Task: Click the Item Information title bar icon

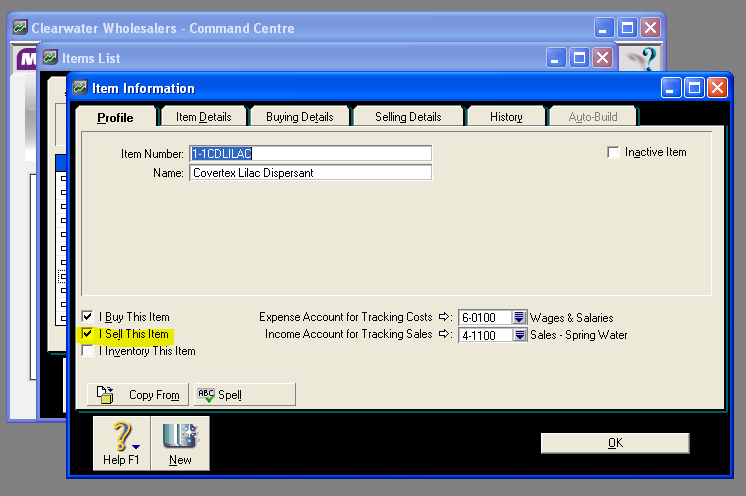Action: pyautogui.click(x=79, y=88)
